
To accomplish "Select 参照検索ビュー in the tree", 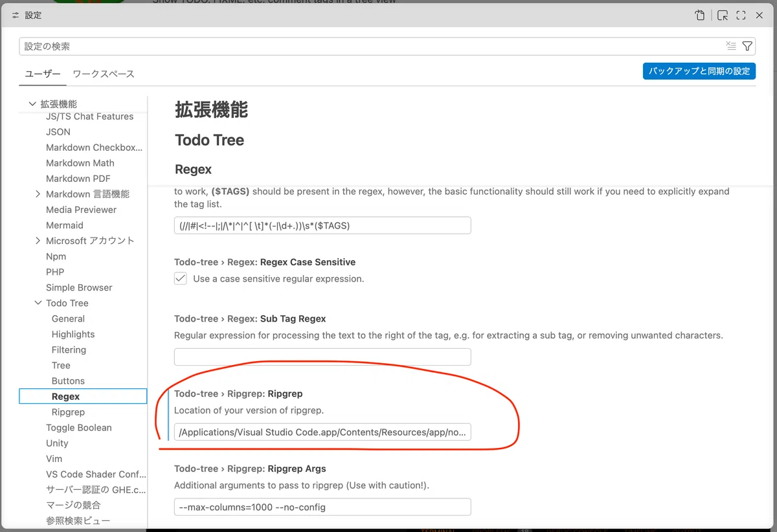I will 78,520.
